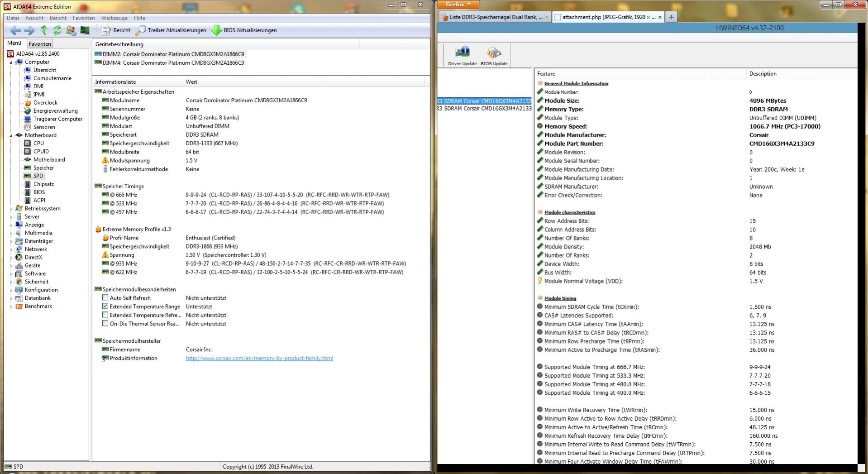Select the ACPI tree item
868x474 pixels.
pyautogui.click(x=39, y=201)
